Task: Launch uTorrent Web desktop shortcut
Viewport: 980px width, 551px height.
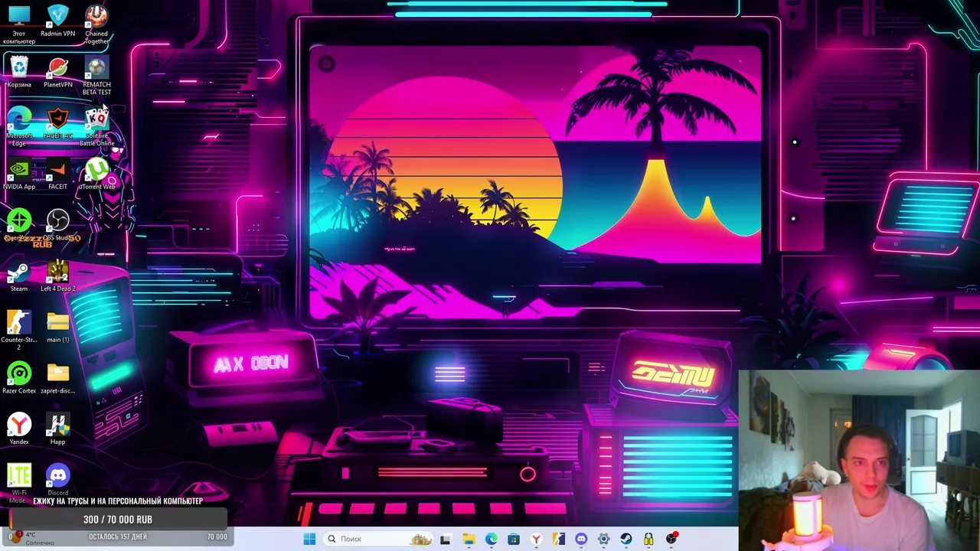Action: coord(96,174)
